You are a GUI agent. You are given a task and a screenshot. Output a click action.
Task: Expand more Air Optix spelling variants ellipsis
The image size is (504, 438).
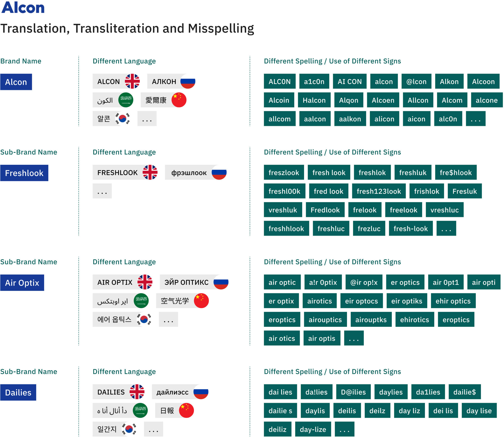pos(353,338)
